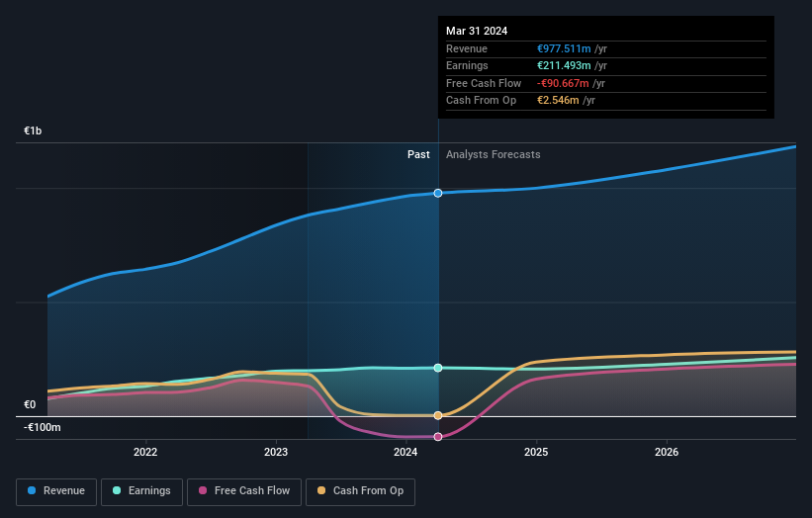The image size is (812, 518).
Task: Click the -€100m y-axis label
Action: tap(42, 427)
